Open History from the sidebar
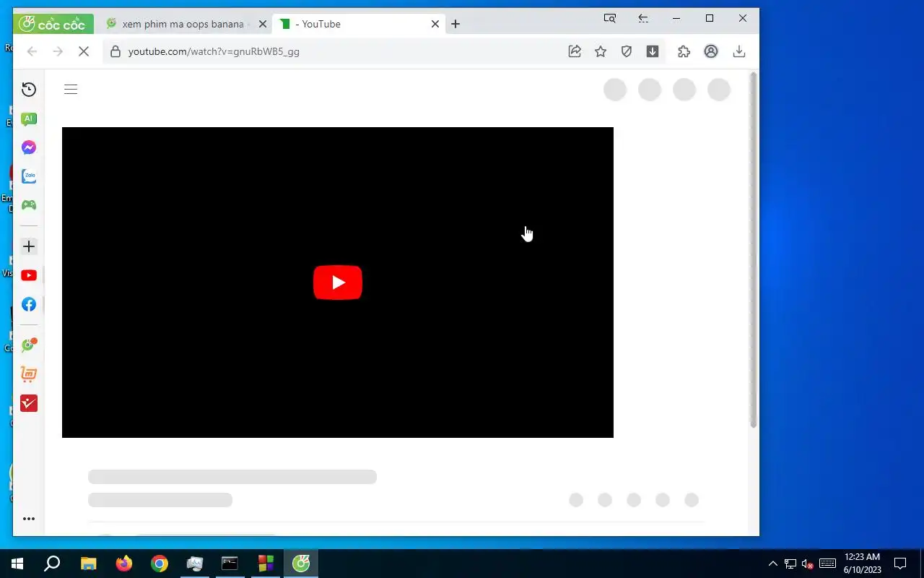The image size is (924, 578). (29, 90)
